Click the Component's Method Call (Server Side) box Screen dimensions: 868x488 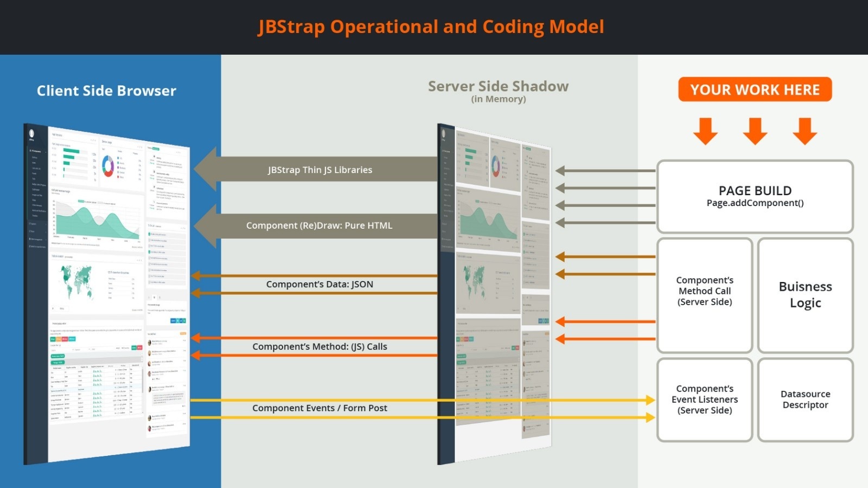click(704, 296)
